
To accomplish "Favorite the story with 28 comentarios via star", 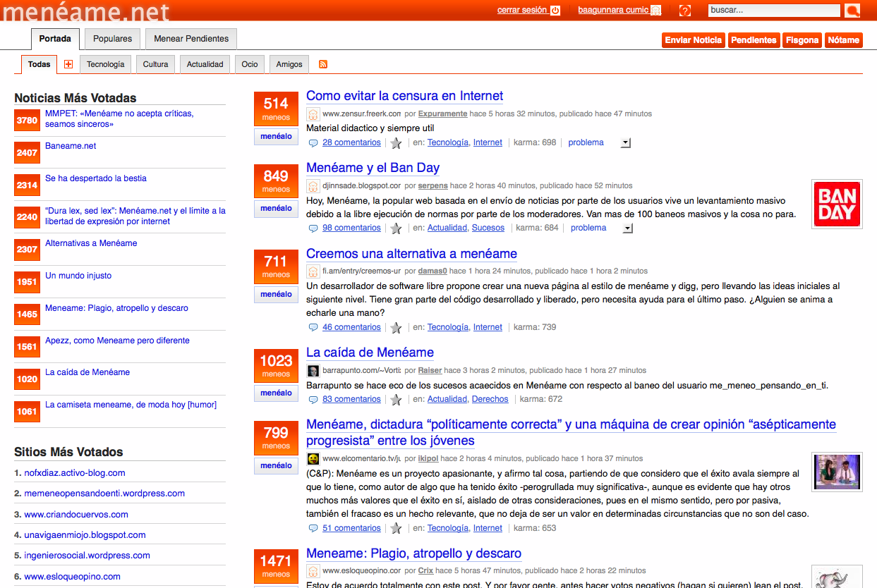I will (x=396, y=143).
